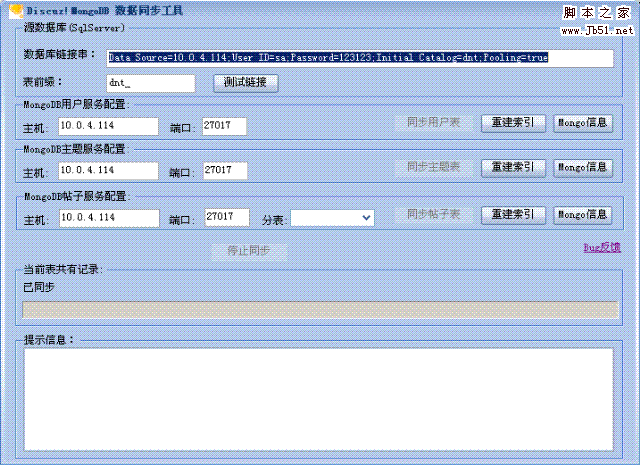Image resolution: width=640 pixels, height=465 pixels.
Task: Click the MongoDB user service host field
Action: [108, 126]
